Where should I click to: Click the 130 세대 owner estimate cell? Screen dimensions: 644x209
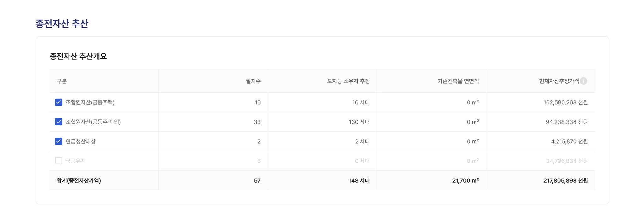tap(359, 122)
